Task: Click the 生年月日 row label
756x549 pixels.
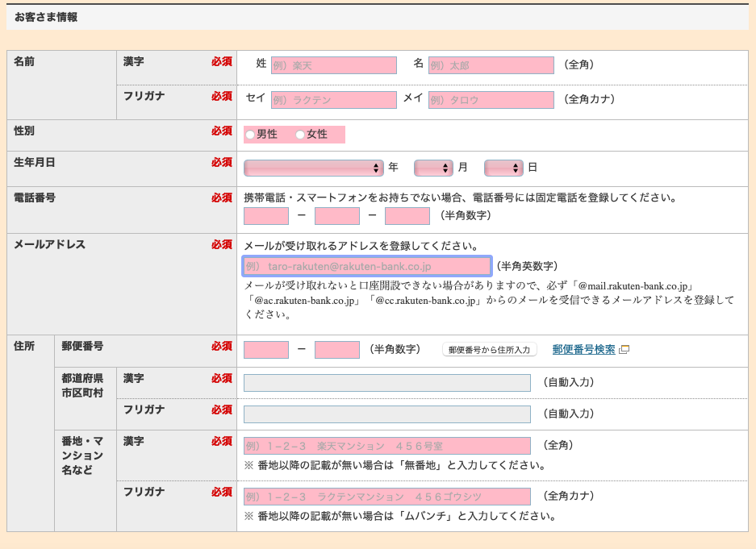Action: pos(34,163)
